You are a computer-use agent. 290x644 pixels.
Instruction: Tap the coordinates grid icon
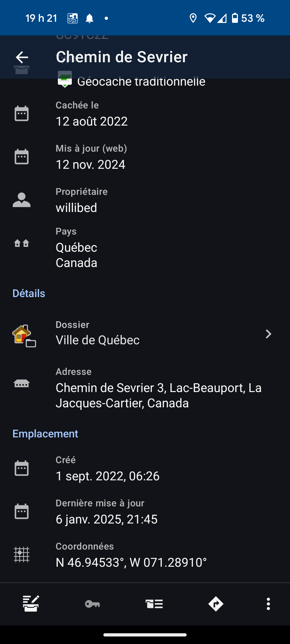pyautogui.click(x=21, y=554)
